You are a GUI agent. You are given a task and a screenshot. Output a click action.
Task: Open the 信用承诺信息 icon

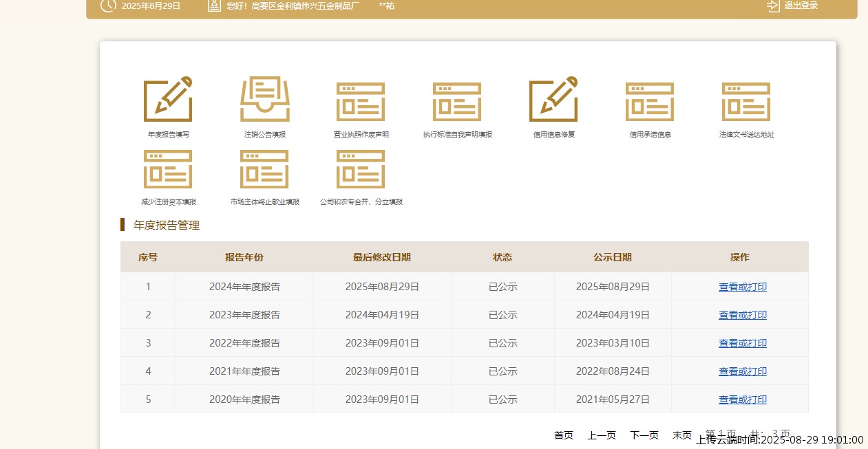point(650,102)
